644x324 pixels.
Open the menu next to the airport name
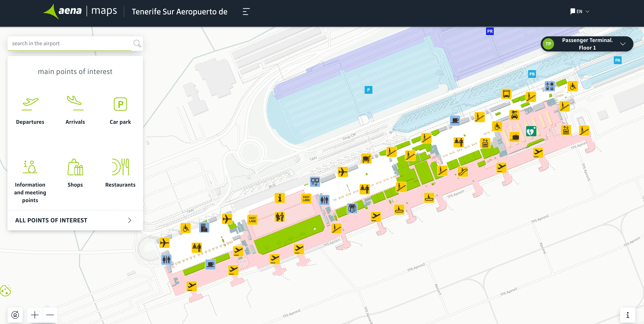[x=246, y=12]
